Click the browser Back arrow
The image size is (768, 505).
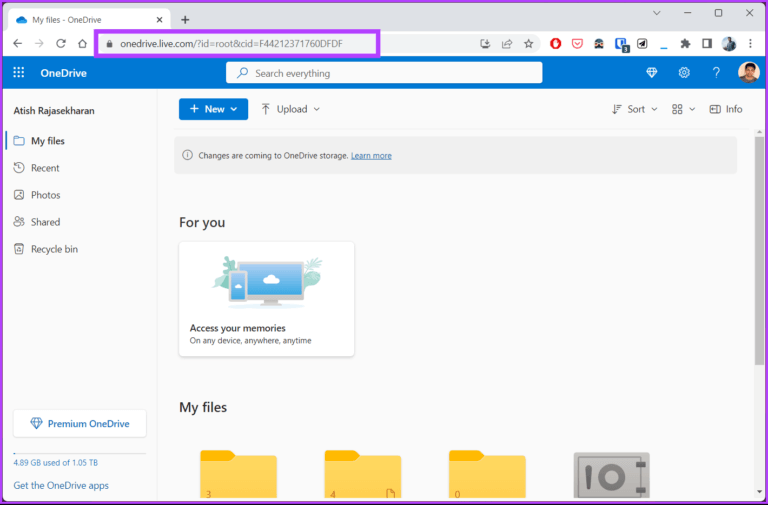[x=18, y=44]
